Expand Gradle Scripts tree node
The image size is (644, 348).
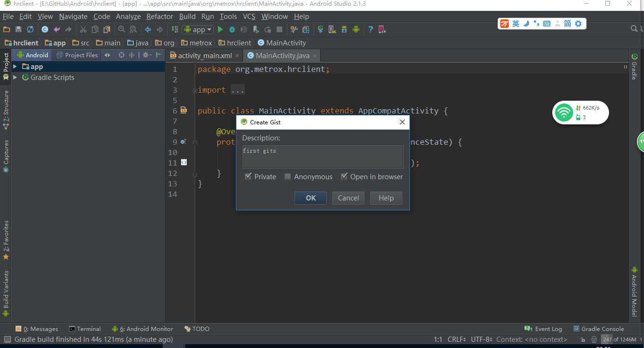point(15,77)
